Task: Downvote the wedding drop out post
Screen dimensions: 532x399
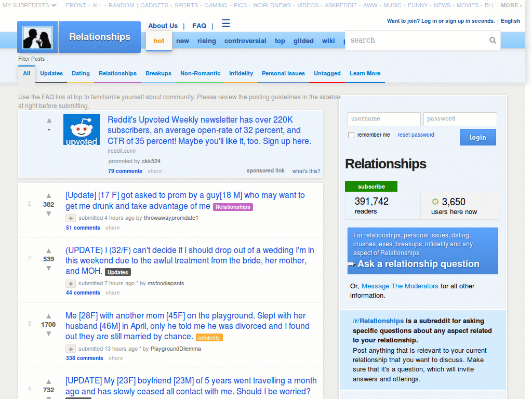Action: [49, 268]
